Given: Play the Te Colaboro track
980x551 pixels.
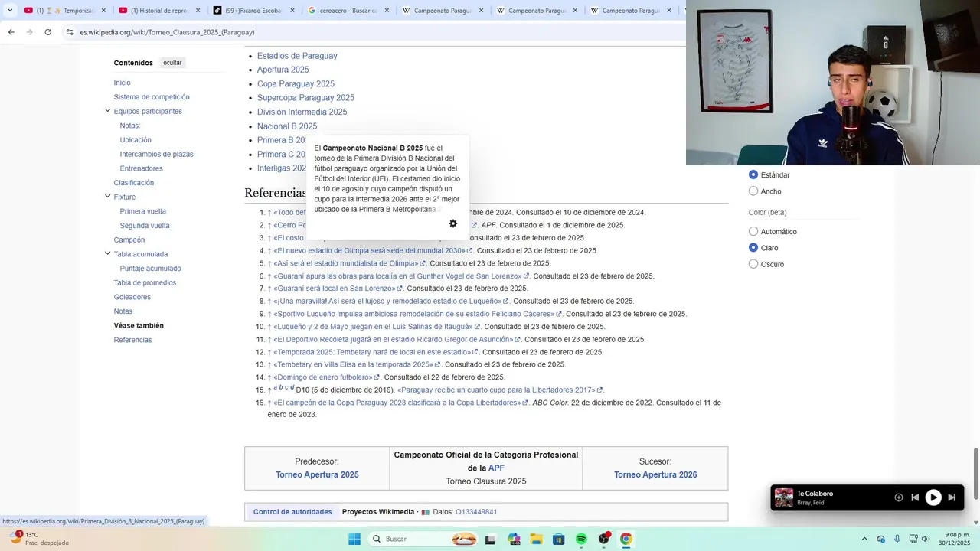Looking at the screenshot, I should [x=933, y=497].
